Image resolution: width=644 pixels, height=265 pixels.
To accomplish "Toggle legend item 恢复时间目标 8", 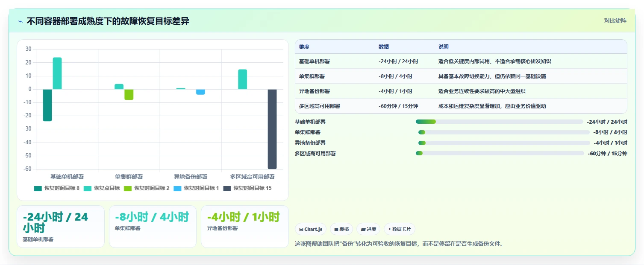I will [57, 188].
